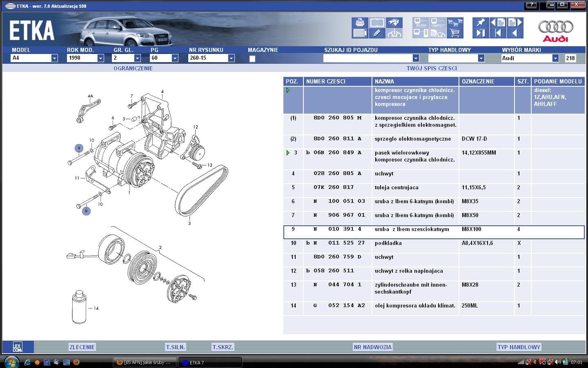Click the NUMER CZESCI column header
The height and width of the screenshot is (368, 588).
click(x=338, y=81)
